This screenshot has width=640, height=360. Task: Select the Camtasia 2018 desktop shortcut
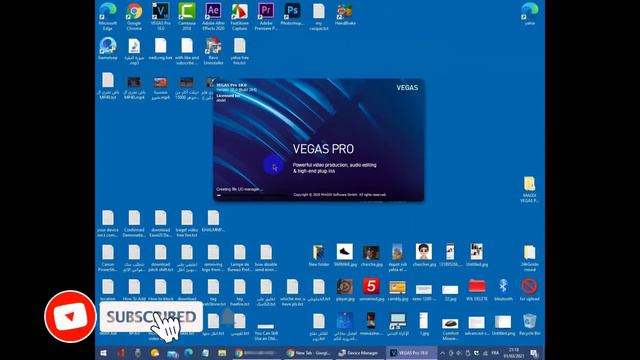pos(187,16)
